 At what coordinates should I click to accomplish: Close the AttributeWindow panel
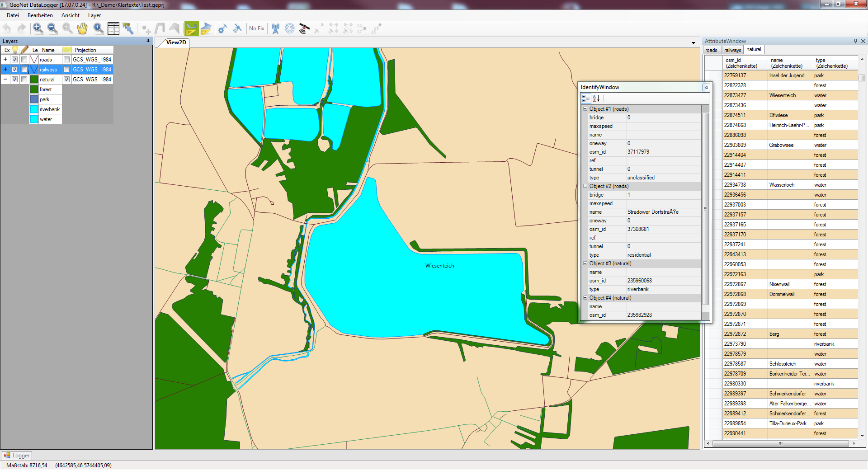(863, 41)
